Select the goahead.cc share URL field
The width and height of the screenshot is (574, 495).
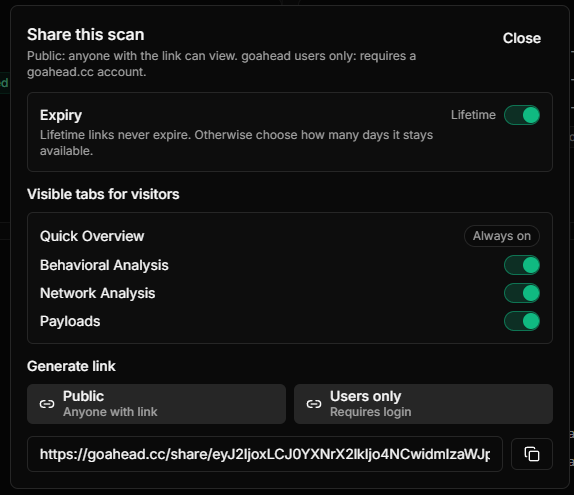265,454
